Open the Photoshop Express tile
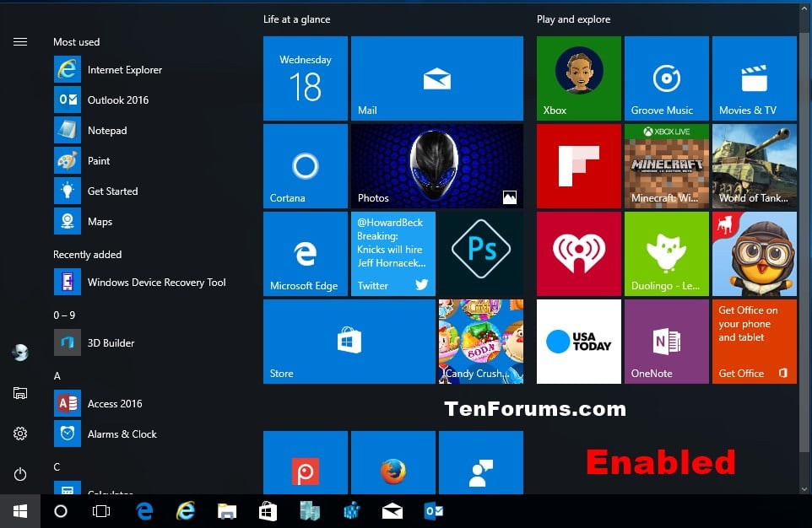 coord(481,254)
